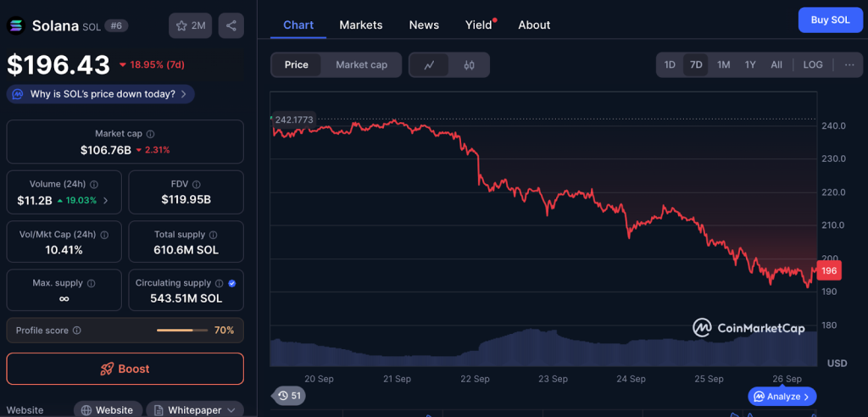Open the Website link chip
The width and height of the screenshot is (868, 417).
(108, 410)
